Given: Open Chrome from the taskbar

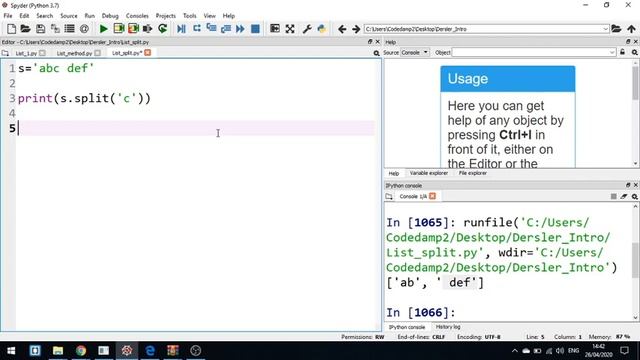Looking at the screenshot, I should tap(81, 351).
